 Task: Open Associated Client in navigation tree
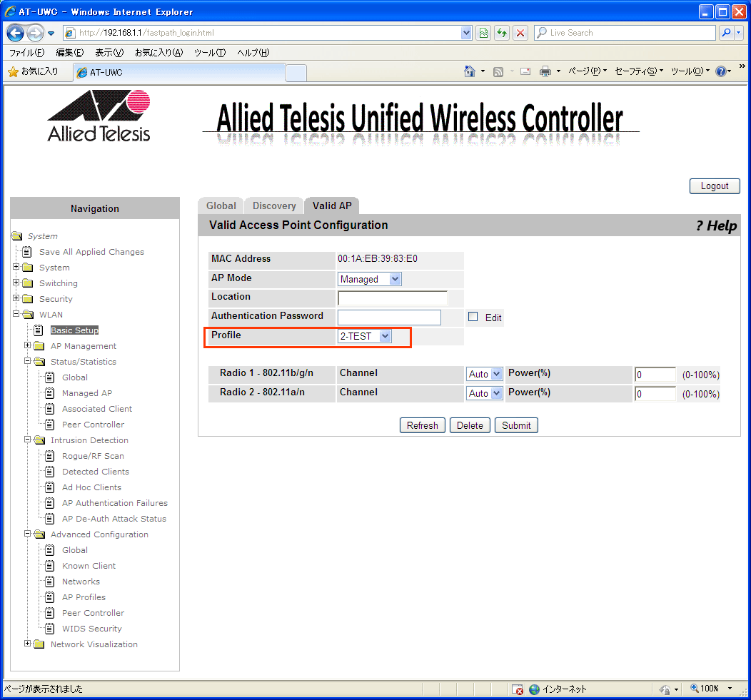[x=97, y=409]
